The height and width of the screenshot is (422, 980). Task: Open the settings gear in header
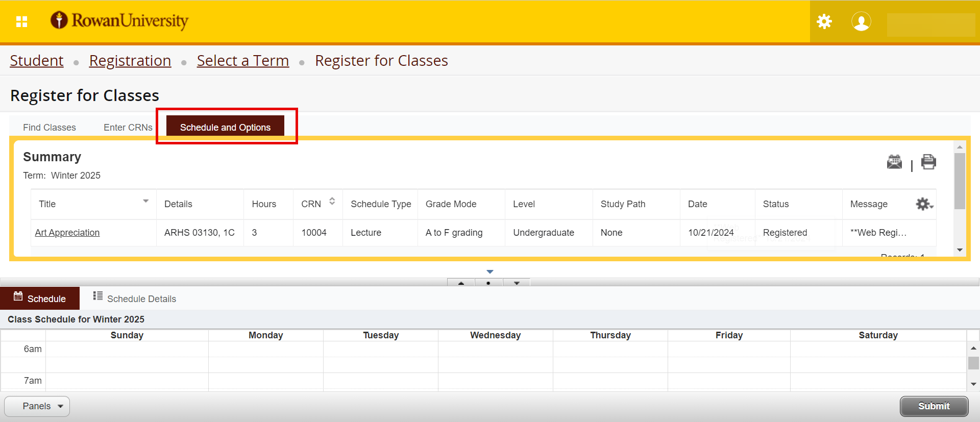click(x=824, y=21)
